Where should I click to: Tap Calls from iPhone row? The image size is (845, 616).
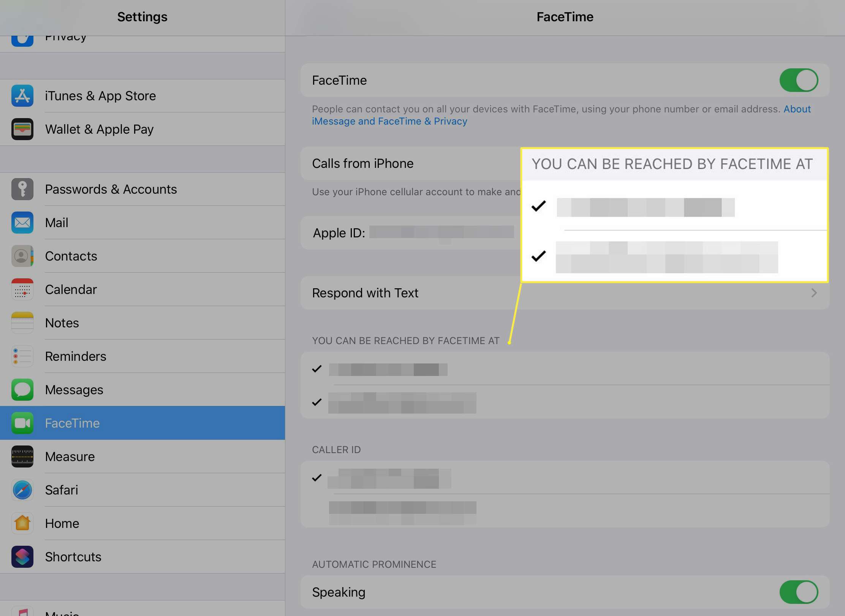[x=411, y=163]
